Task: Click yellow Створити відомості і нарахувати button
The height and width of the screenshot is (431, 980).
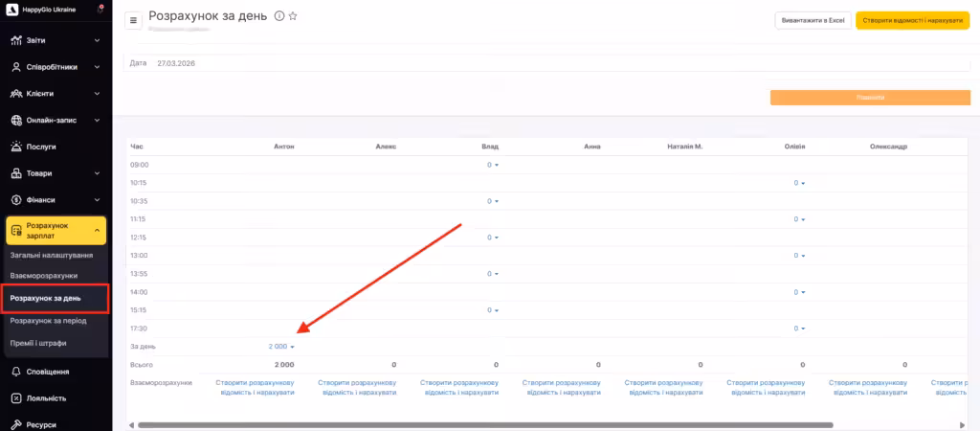Action: pos(912,20)
